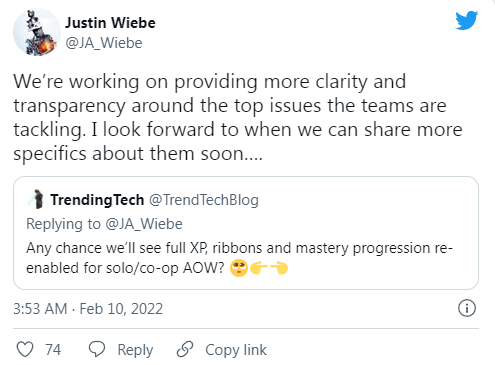The image size is (495, 365).
Task: Like the tweet with heart icon
Action: click(x=25, y=349)
